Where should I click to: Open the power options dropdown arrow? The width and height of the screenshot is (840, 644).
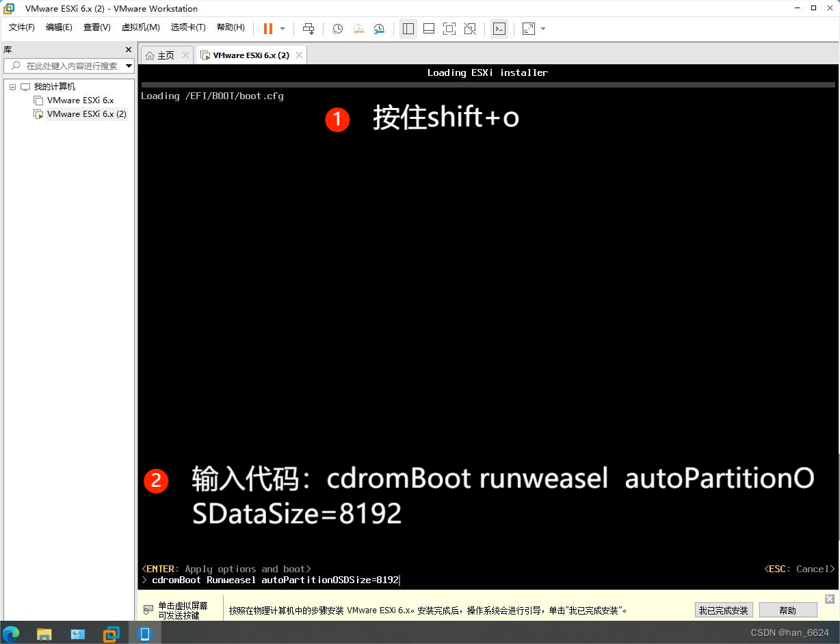coord(283,29)
